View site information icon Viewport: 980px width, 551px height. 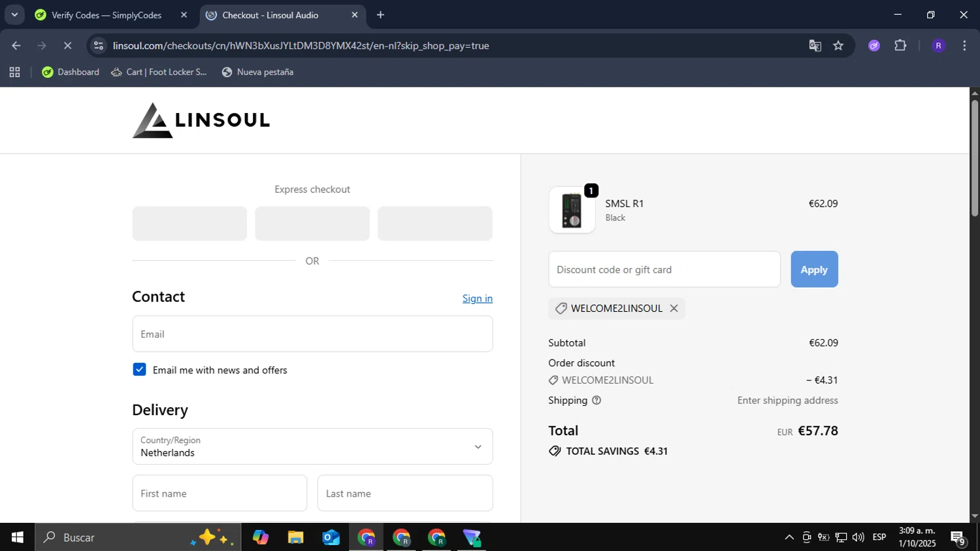[99, 46]
